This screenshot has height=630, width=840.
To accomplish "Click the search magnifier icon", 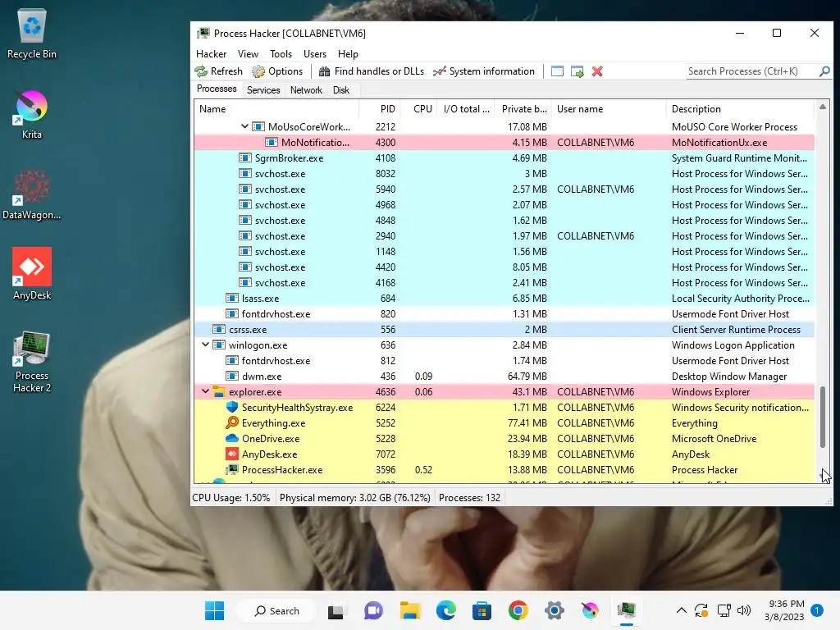I will pyautogui.click(x=824, y=71).
